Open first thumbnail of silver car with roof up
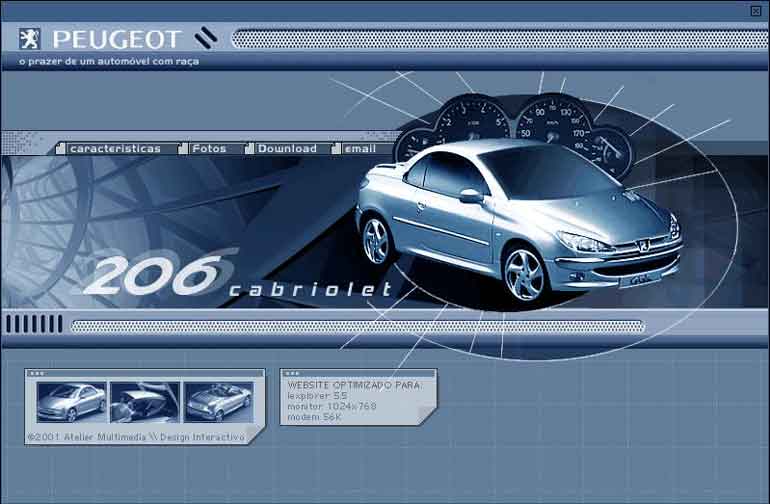 tap(72, 402)
